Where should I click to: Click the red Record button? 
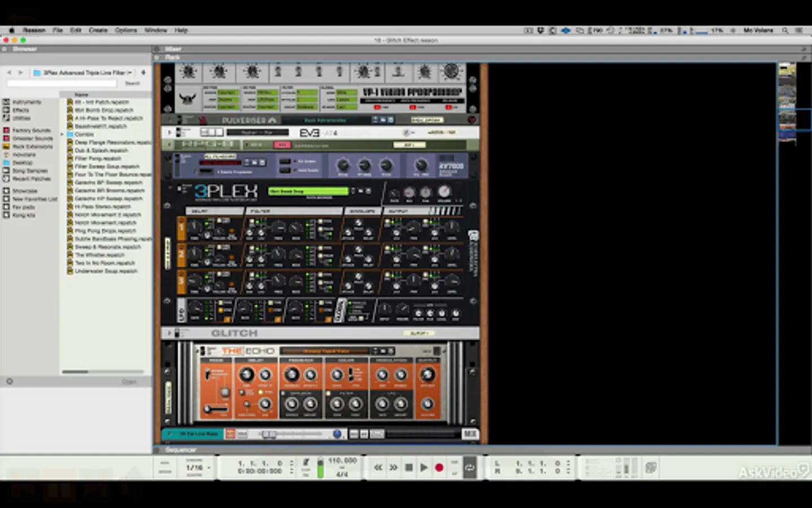[x=439, y=467]
